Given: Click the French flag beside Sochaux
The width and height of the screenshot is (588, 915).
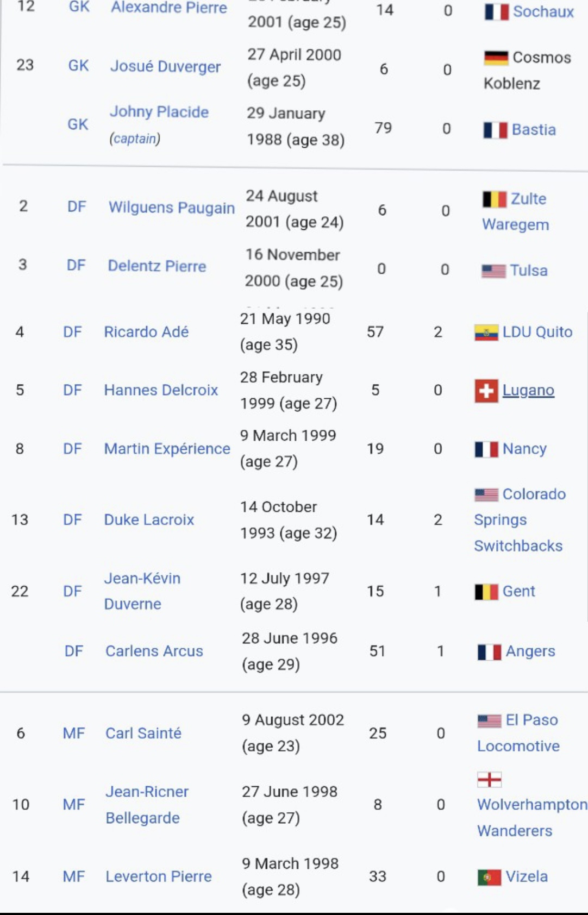Looking at the screenshot, I should [496, 12].
